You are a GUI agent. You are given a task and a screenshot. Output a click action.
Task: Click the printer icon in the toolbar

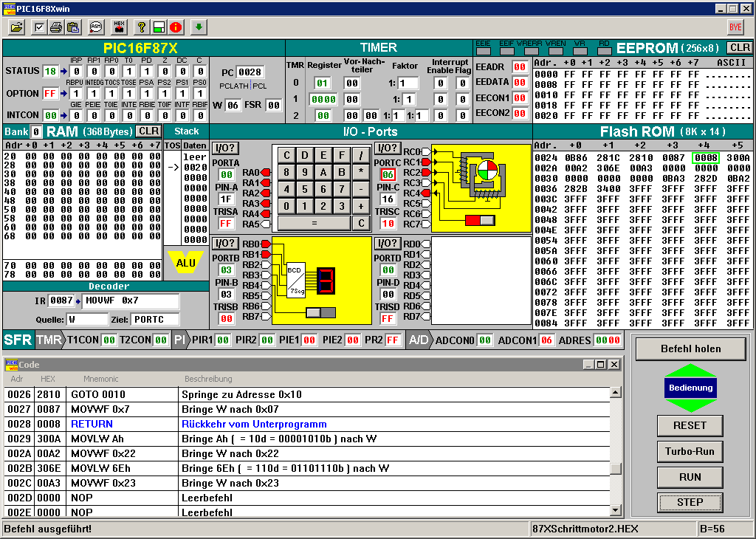(x=56, y=27)
